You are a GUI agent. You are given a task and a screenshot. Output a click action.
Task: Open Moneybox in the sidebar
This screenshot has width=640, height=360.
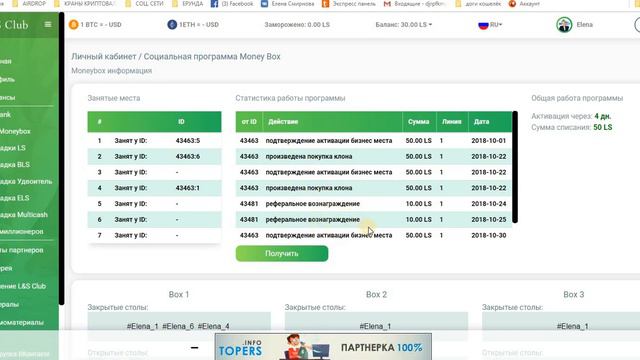pos(15,131)
